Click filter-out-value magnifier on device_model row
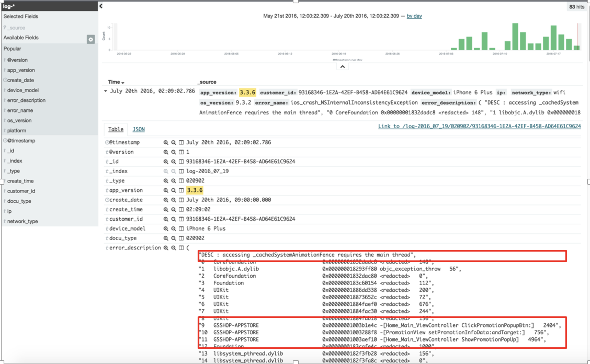590x364 pixels. 173,229
